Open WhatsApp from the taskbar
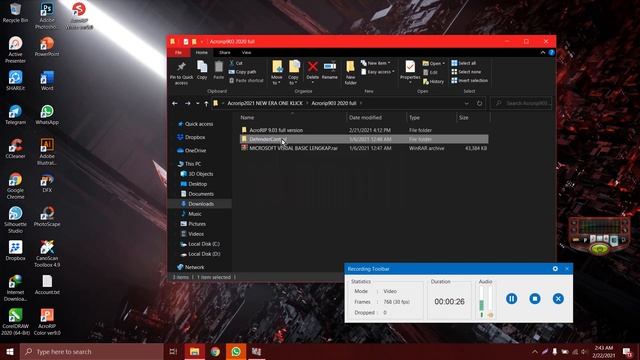Image resolution: width=640 pixels, height=360 pixels. tap(236, 351)
